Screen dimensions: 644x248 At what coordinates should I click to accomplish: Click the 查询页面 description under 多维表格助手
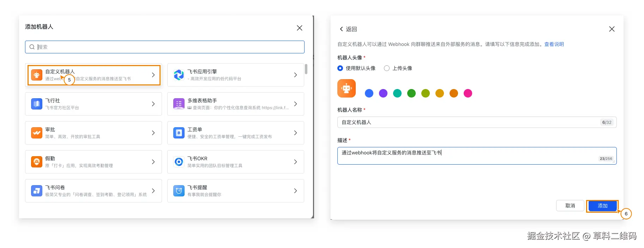click(x=238, y=108)
